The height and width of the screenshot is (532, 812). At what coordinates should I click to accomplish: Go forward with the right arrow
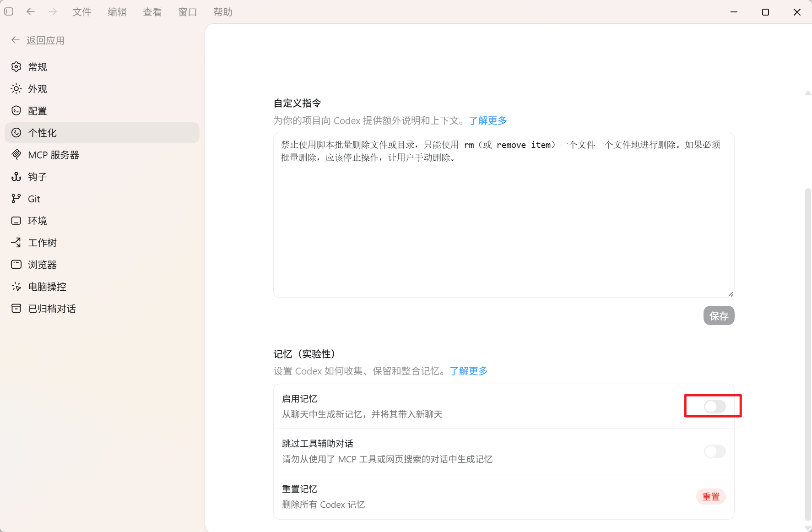[x=53, y=11]
